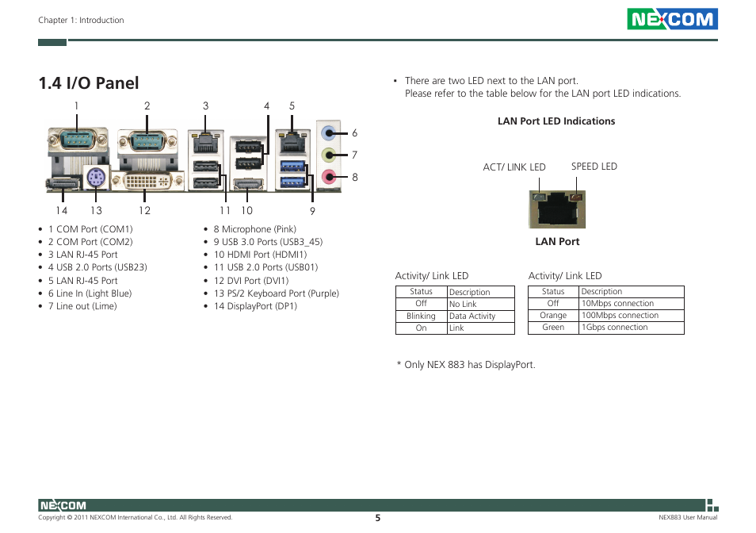Click the NEXCOM logo in the footer bar
756x533 pixels.
[63, 505]
